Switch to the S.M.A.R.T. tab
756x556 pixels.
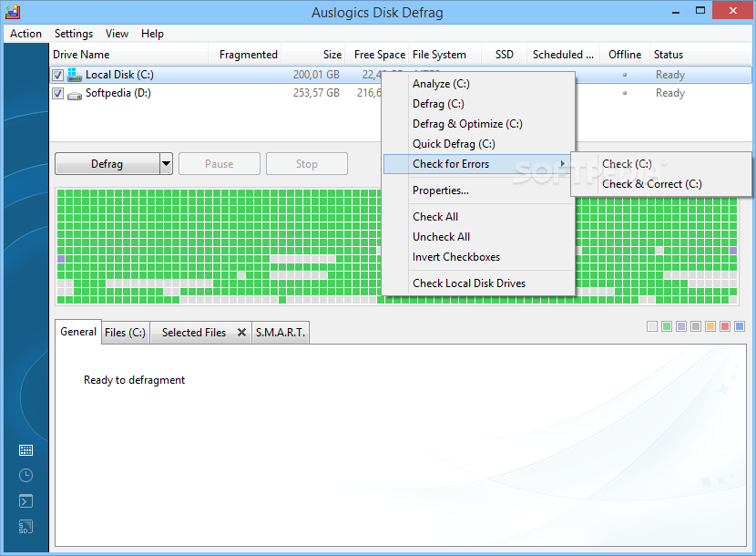click(281, 333)
